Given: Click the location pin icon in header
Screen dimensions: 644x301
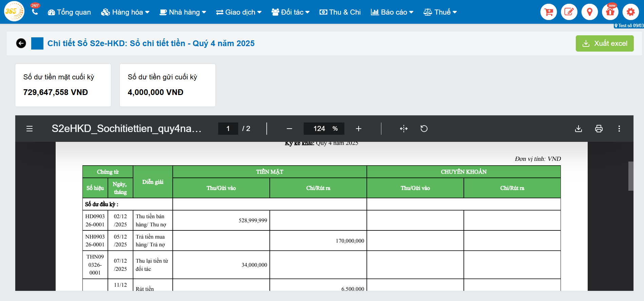Looking at the screenshot, I should [x=589, y=12].
